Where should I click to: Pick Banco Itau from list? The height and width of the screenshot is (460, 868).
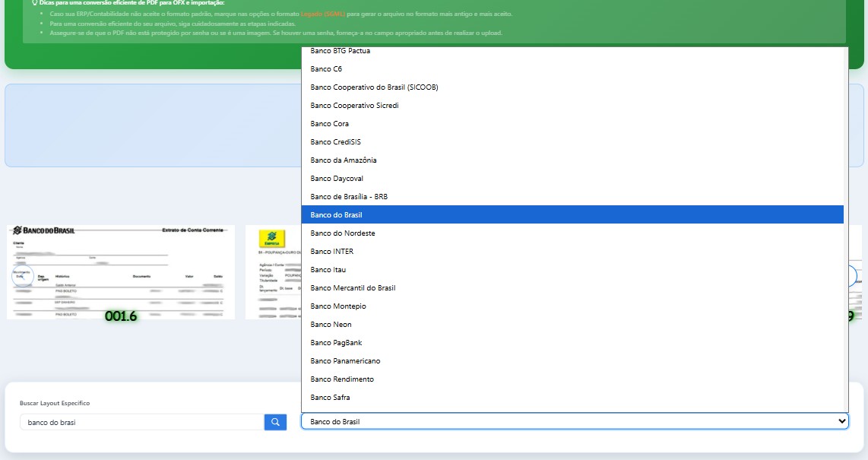pos(572,270)
